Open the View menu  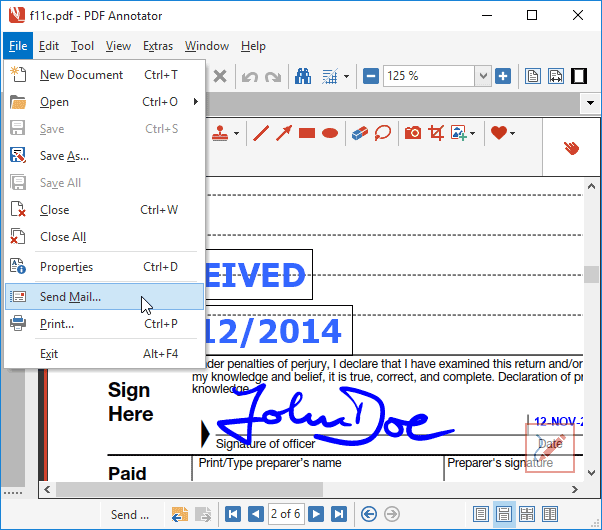[x=118, y=46]
